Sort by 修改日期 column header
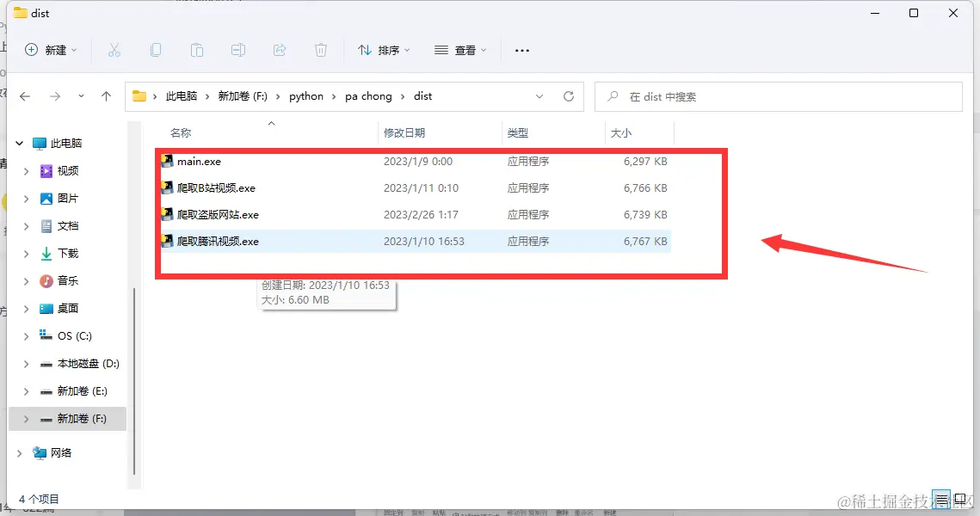Image resolution: width=980 pixels, height=516 pixels. point(404,132)
